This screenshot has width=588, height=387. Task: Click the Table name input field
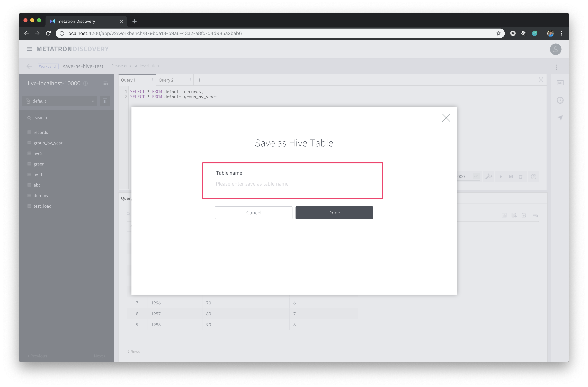click(294, 184)
